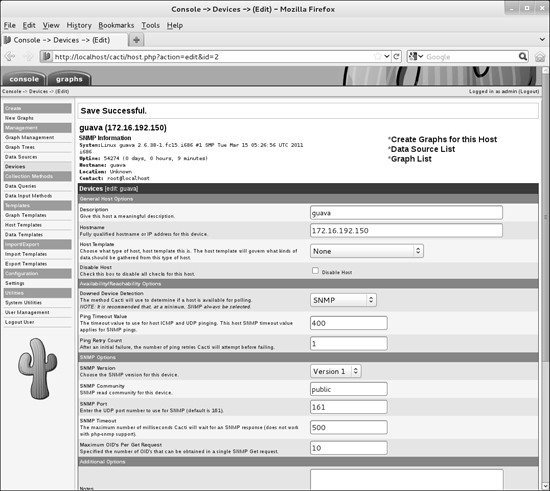The width and height of the screenshot is (550, 491).
Task: Open Graph Management in sidebar
Action: [29, 137]
